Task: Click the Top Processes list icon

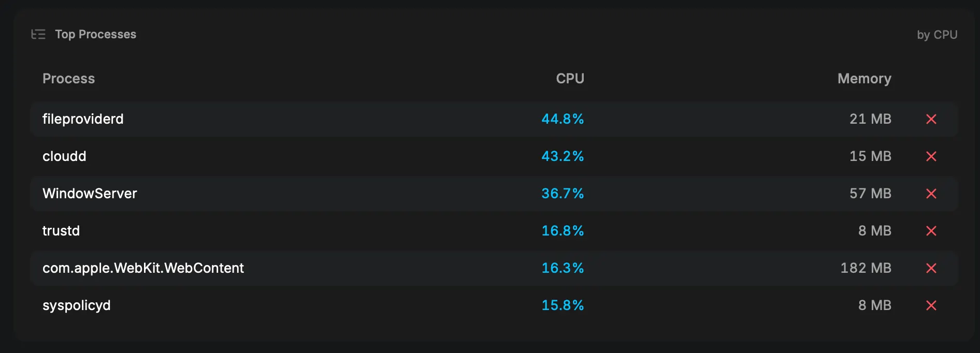Action: [38, 34]
